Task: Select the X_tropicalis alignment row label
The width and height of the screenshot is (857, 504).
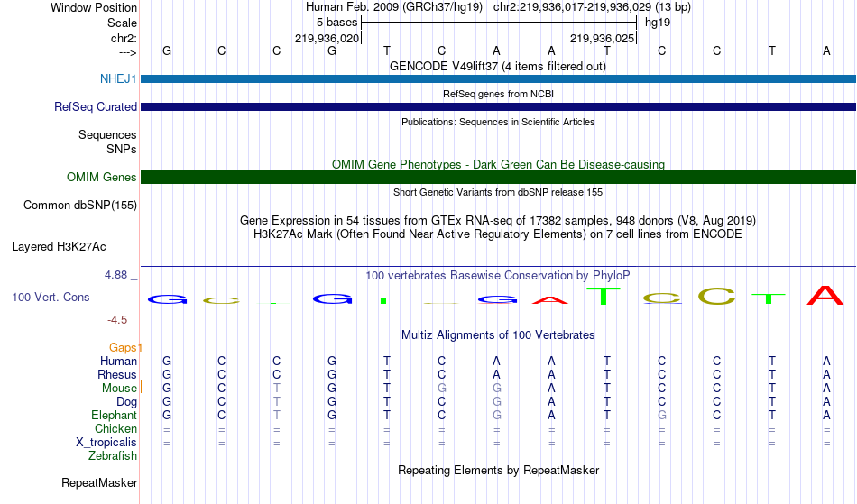Action: click(106, 443)
